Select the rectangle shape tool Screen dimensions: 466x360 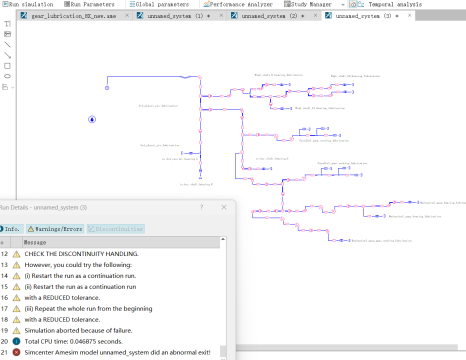[x=7, y=66]
